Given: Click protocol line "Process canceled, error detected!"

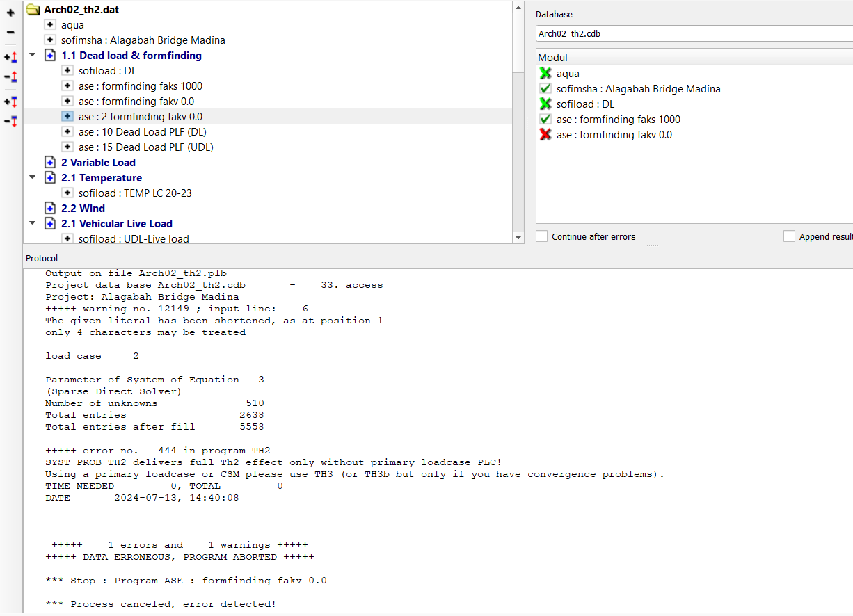Looking at the screenshot, I should click(161, 604).
